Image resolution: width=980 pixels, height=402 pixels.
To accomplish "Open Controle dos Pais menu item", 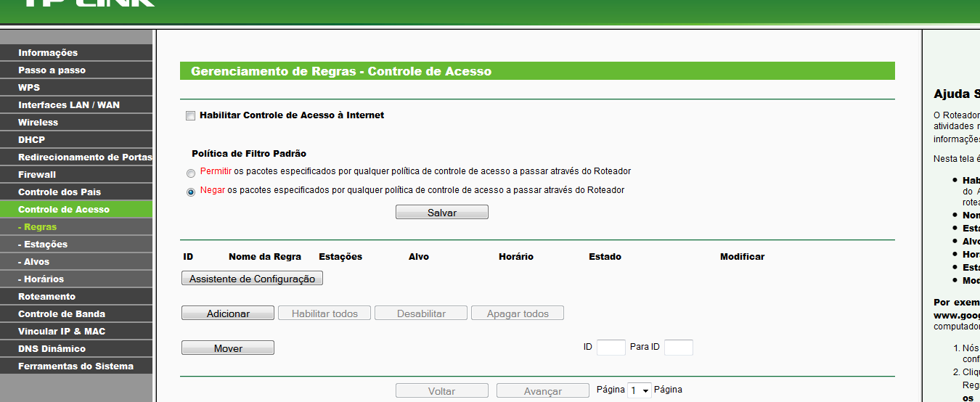I will tap(76, 192).
